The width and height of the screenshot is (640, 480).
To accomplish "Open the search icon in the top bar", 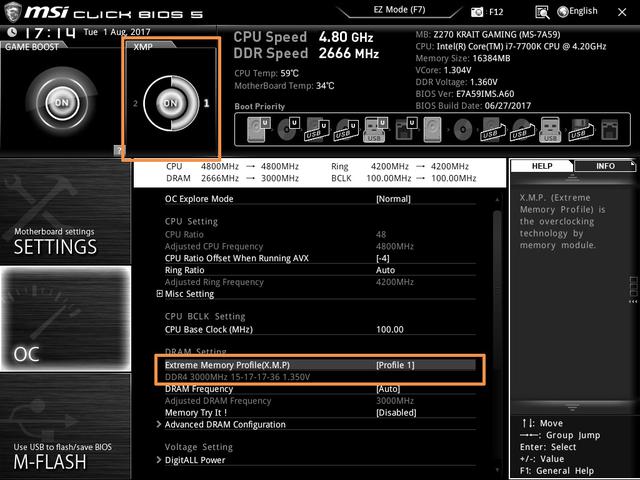I will click(542, 12).
